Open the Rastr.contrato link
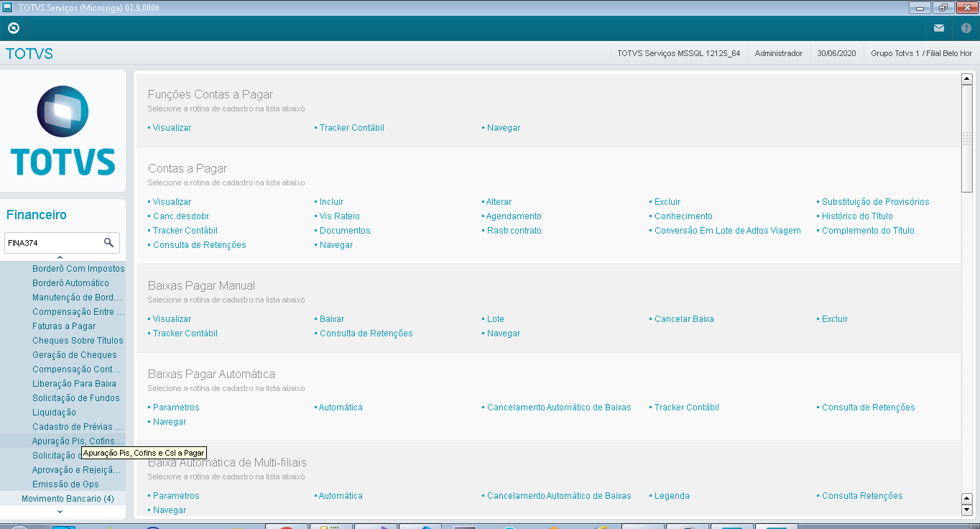The width and height of the screenshot is (980, 529). [x=514, y=231]
